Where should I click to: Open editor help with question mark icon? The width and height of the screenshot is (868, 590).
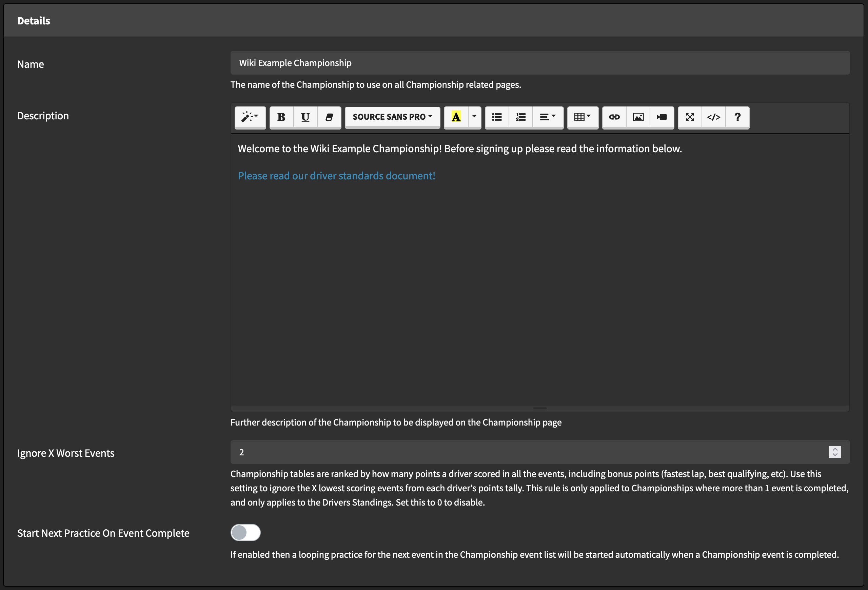tap(737, 117)
